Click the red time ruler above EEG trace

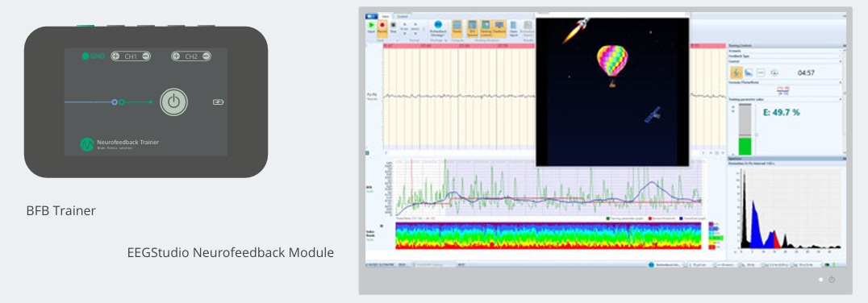[x=459, y=46]
